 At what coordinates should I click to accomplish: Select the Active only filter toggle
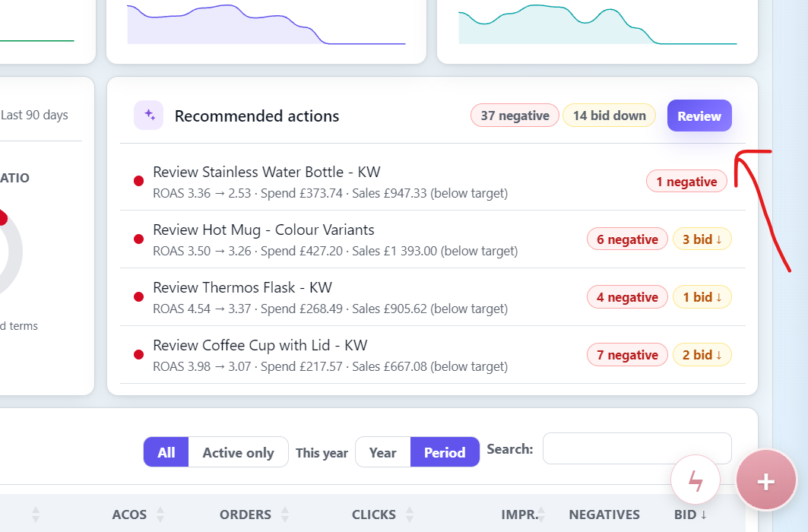tap(238, 452)
